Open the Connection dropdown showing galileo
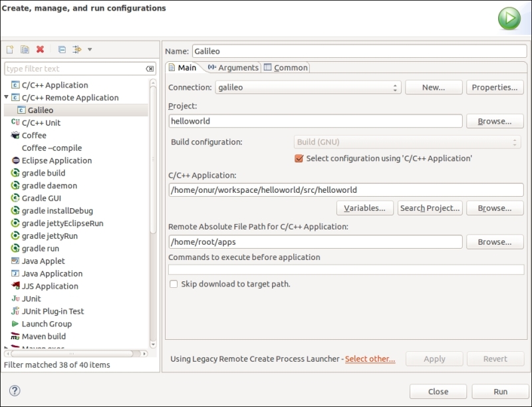 tap(308, 88)
